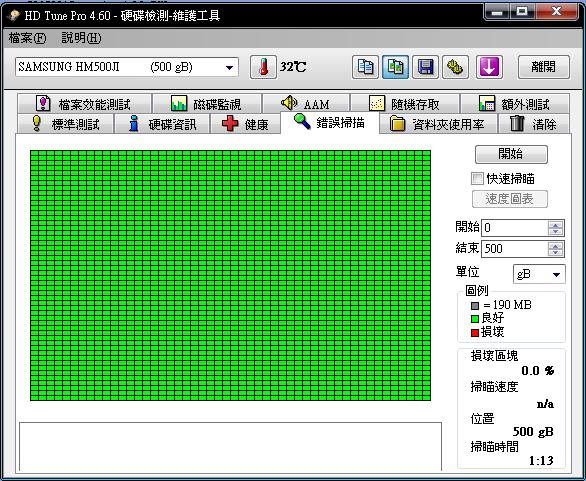Click the copy screenshot to clipboard icon

point(395,67)
